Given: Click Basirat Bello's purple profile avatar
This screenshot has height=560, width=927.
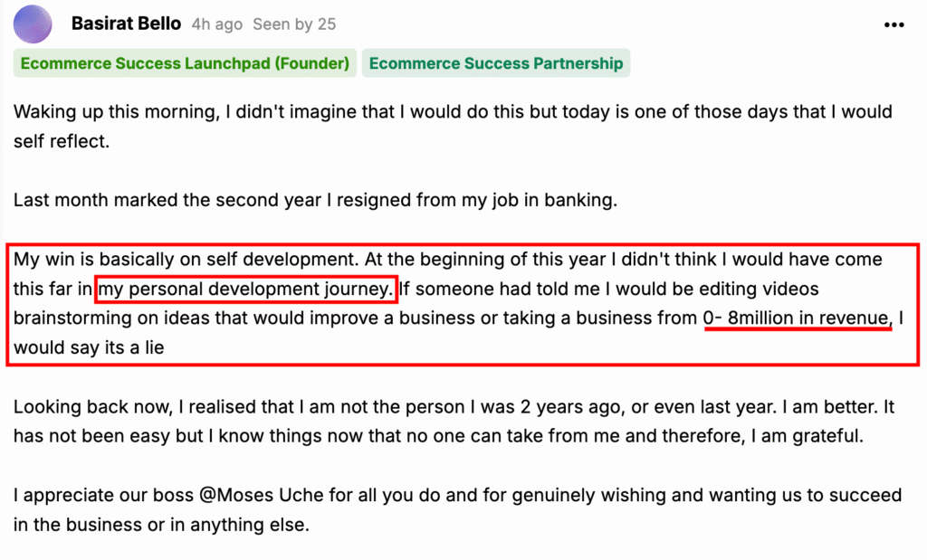Looking at the screenshot, I should (x=33, y=24).
